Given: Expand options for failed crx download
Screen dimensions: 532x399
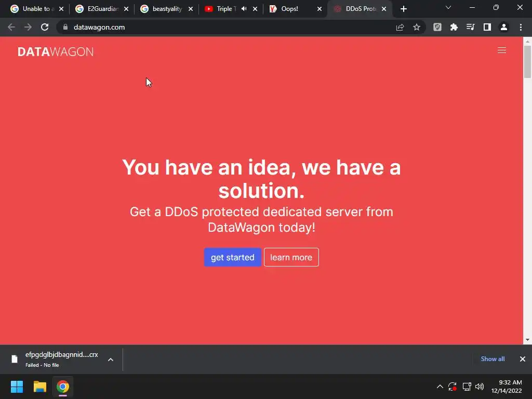Looking at the screenshot, I should [x=111, y=360].
